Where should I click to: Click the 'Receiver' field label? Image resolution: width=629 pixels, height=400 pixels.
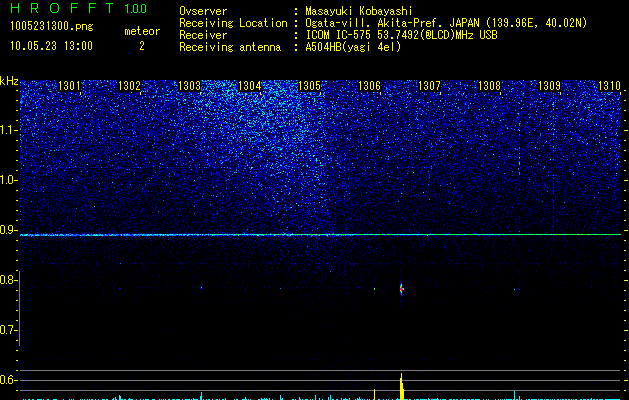(203, 35)
